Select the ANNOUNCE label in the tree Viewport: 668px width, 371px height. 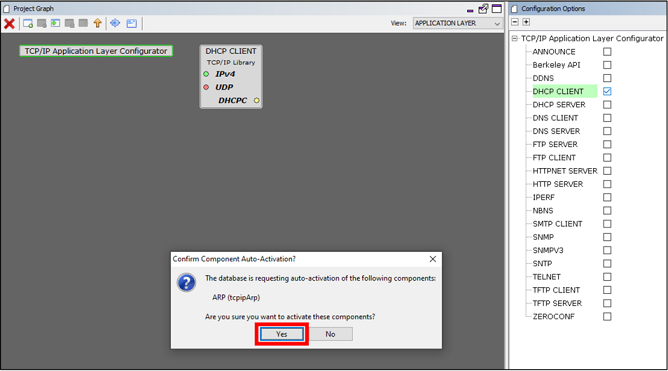pyautogui.click(x=554, y=52)
